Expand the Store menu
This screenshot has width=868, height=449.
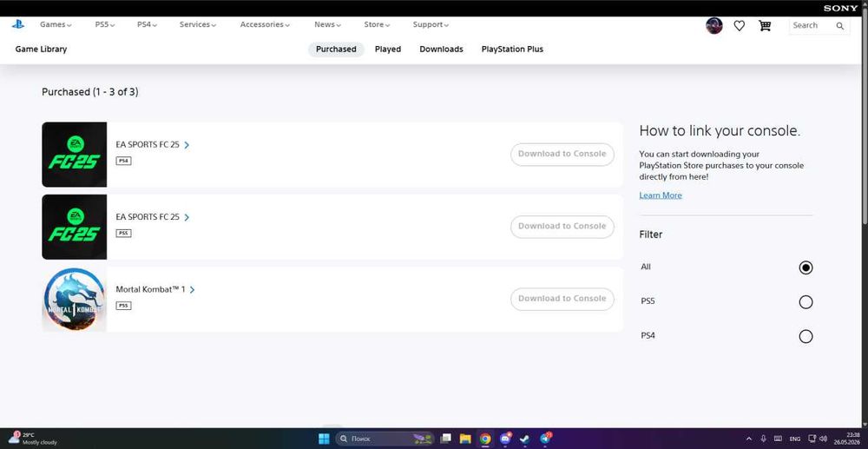[377, 25]
